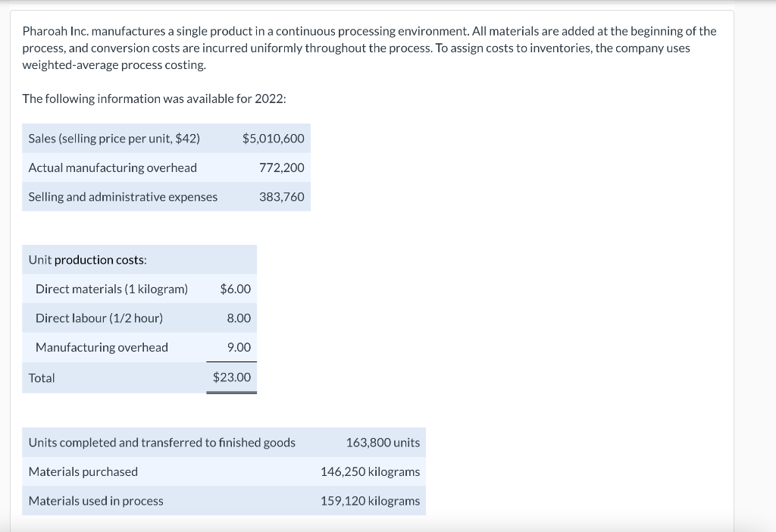The image size is (776, 532).
Task: Click the Materials purchased row
Action: click(83, 471)
